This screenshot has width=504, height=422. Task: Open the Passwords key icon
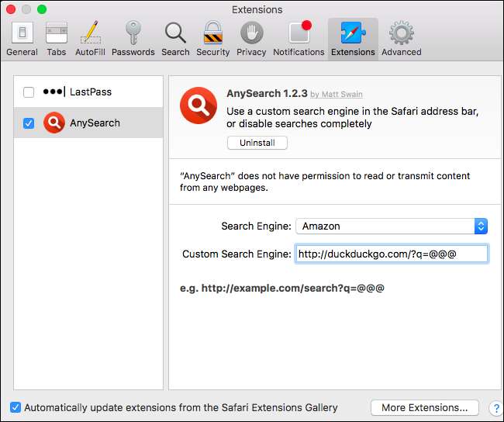click(133, 39)
